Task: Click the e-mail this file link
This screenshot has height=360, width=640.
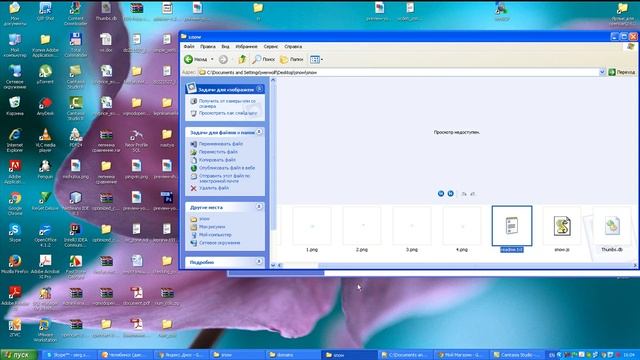Action: (x=224, y=178)
